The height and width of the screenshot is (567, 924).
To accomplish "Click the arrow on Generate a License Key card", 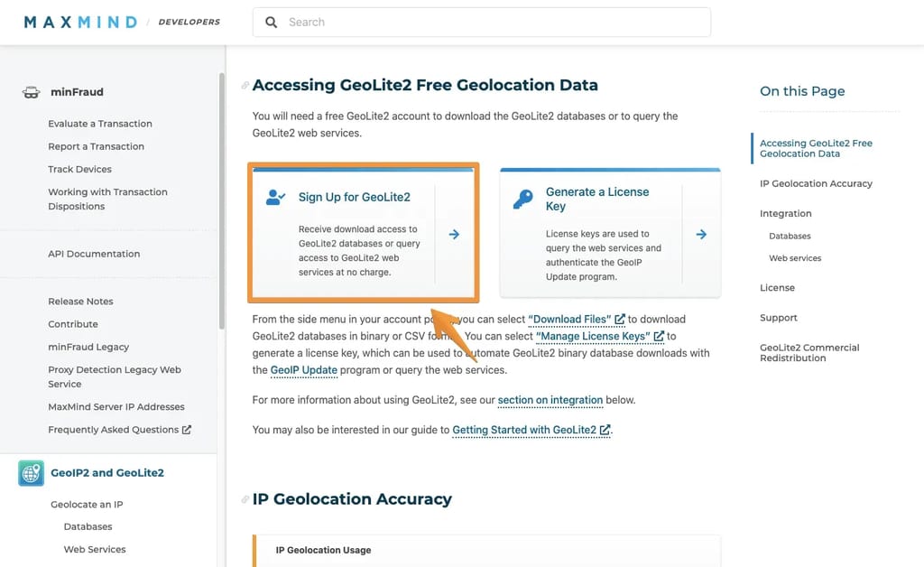I will [x=701, y=232].
